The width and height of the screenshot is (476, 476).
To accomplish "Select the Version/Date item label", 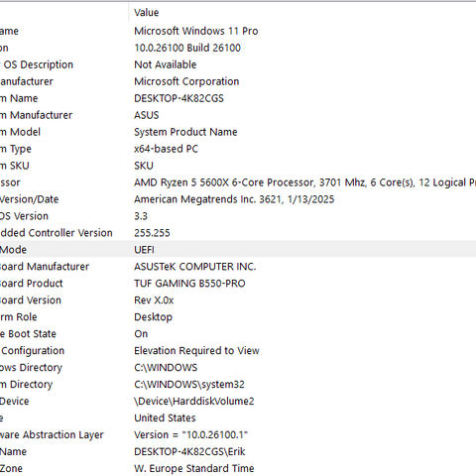I will click(30, 199).
